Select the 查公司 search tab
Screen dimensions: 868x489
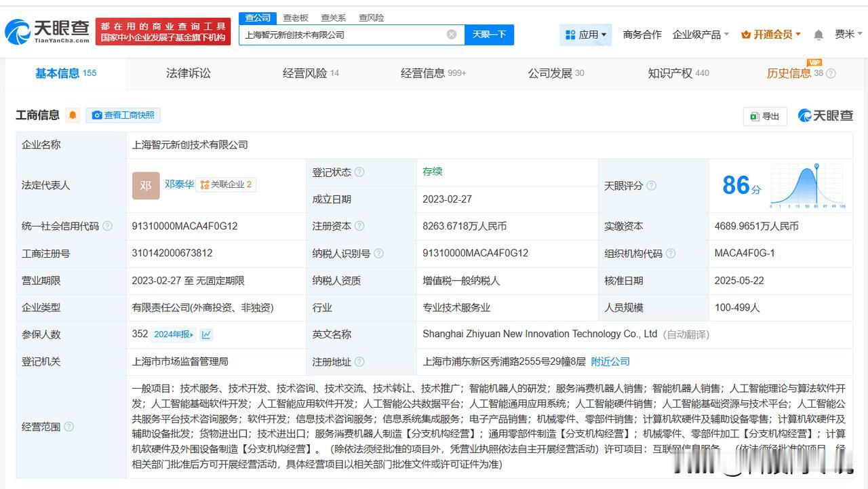[258, 18]
